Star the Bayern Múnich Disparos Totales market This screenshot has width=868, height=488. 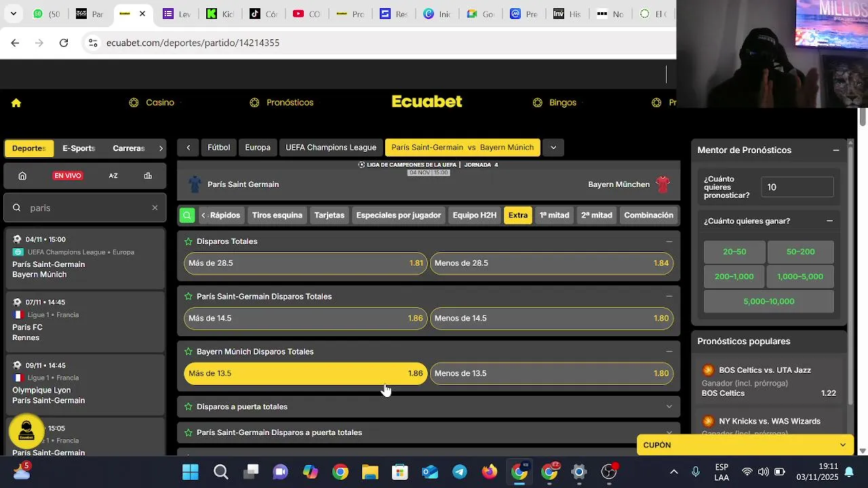tap(188, 352)
